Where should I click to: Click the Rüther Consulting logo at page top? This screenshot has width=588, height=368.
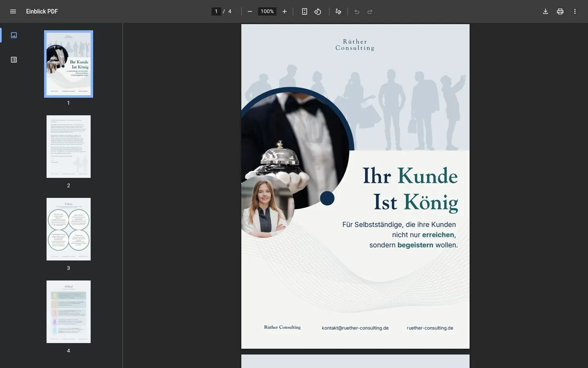click(x=355, y=45)
